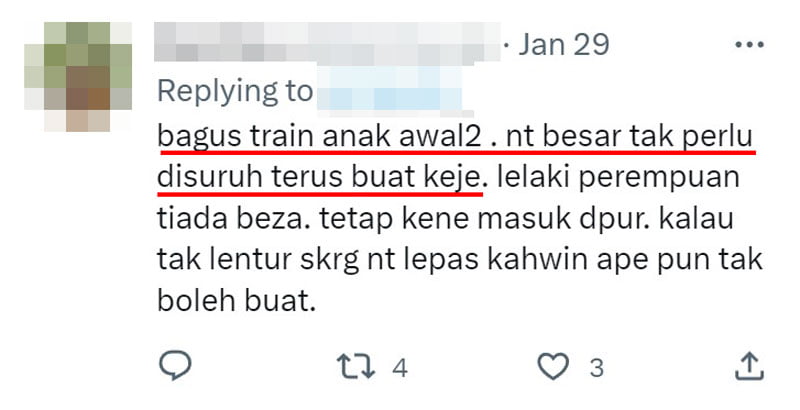Retweet this post using the arrows icon

click(x=356, y=367)
